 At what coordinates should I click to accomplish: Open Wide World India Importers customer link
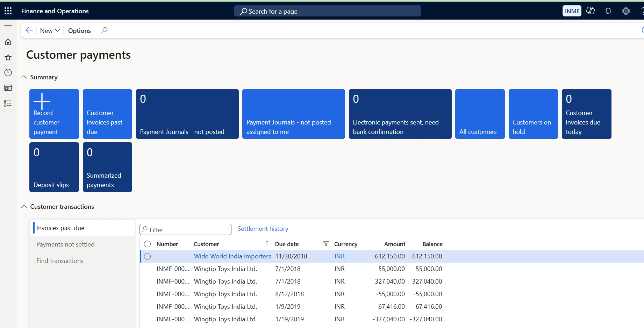pyautogui.click(x=232, y=256)
